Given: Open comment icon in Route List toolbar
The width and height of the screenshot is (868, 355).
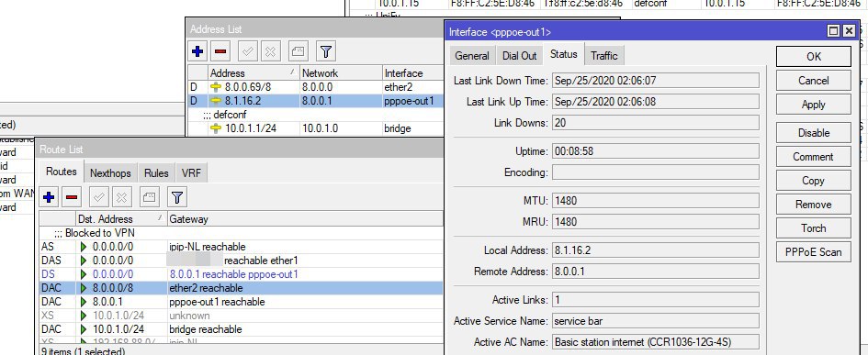Looking at the screenshot, I should click(x=150, y=196).
